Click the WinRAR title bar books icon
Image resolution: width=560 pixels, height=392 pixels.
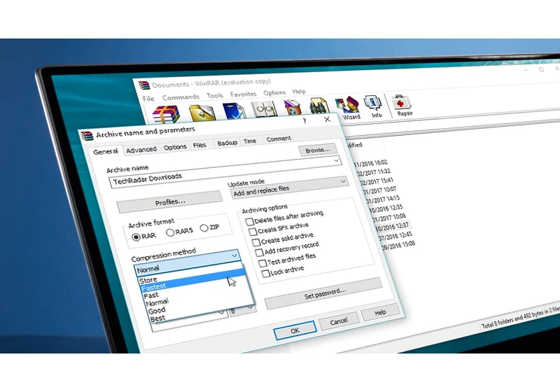(144, 85)
